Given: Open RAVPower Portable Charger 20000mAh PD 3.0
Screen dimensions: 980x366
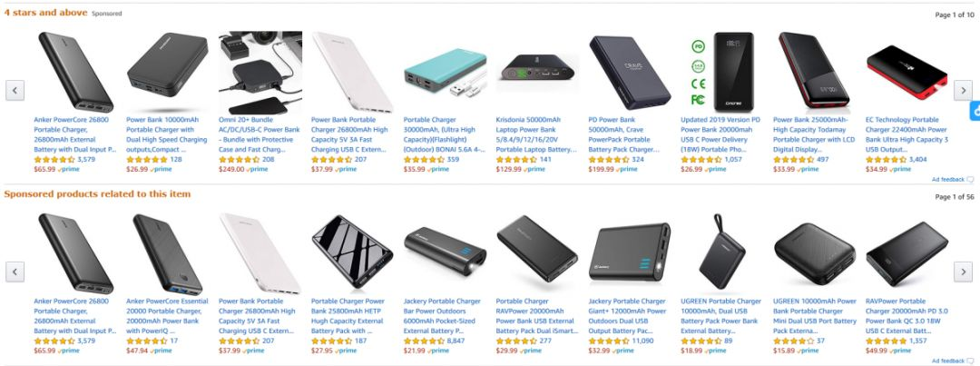Looking at the screenshot, I should tap(905, 316).
